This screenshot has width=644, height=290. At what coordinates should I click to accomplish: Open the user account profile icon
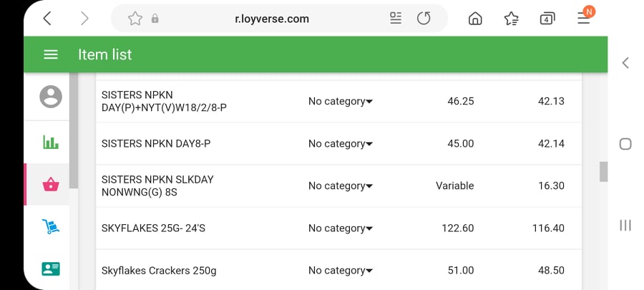click(x=50, y=96)
